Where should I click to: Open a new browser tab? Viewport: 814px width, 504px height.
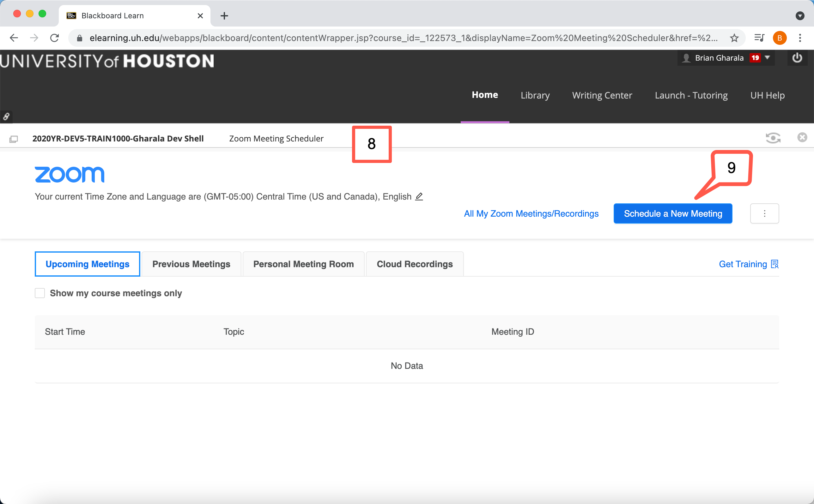[224, 16]
